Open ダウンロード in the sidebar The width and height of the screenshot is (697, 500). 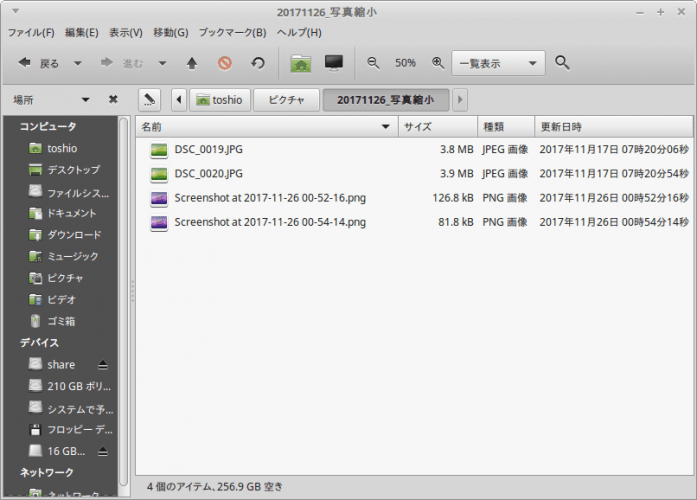74,235
